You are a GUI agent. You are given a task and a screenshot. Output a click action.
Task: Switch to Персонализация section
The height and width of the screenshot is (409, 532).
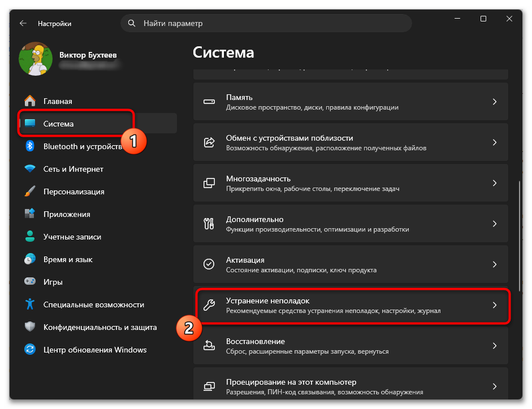98,192
